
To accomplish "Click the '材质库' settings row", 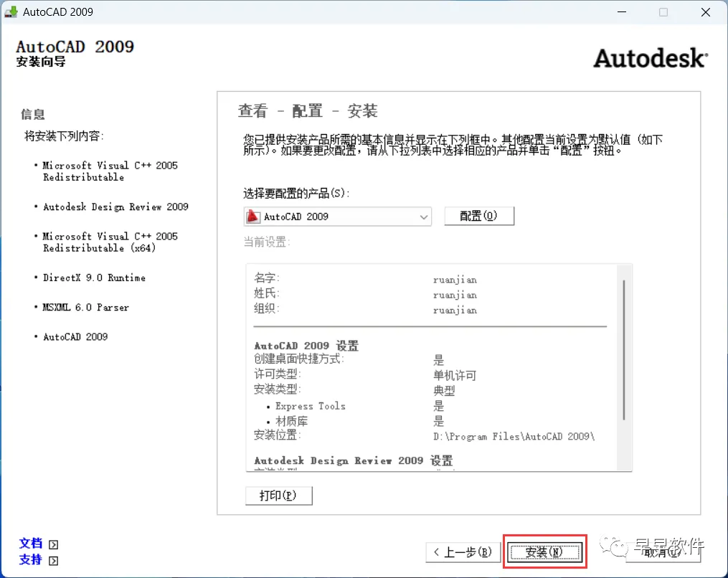I will click(355, 421).
